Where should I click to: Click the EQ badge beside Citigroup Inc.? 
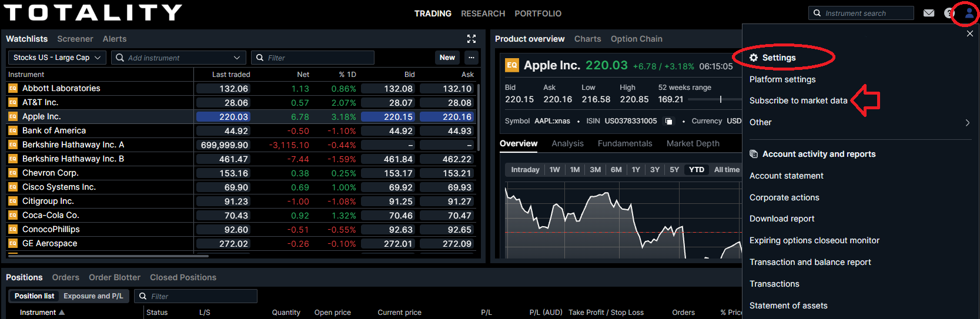click(x=13, y=201)
